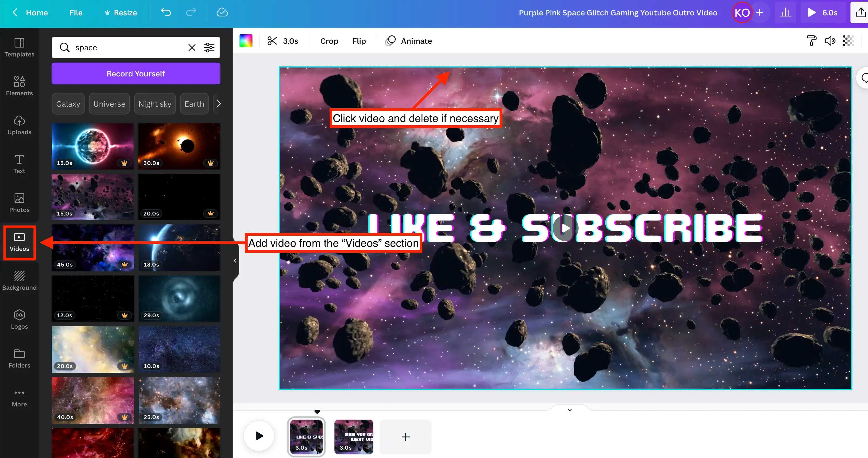Clear the space search text

192,48
